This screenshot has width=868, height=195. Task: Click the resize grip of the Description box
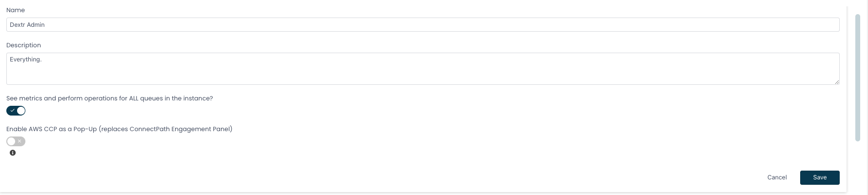837,82
